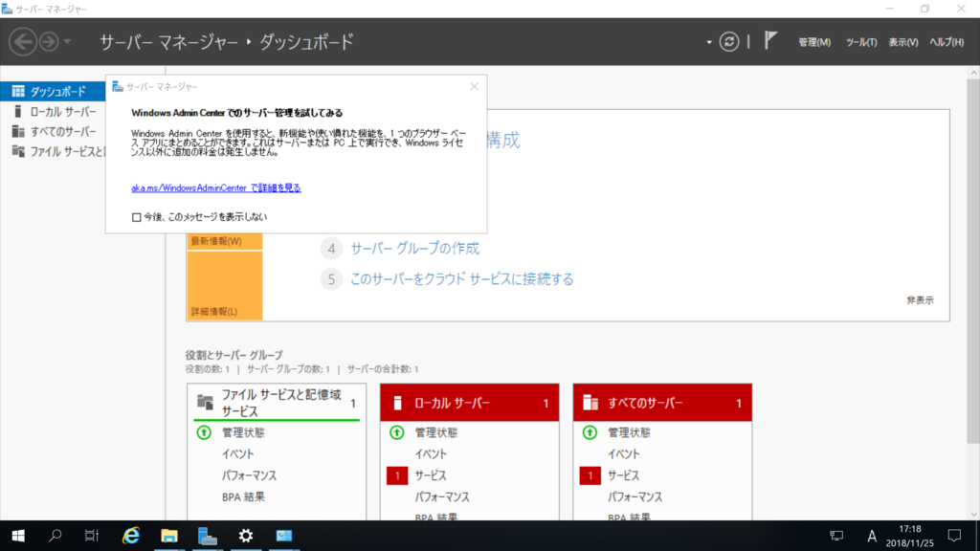
Task: Open イベント in the すべてのサーバー tile
Action: [624, 454]
